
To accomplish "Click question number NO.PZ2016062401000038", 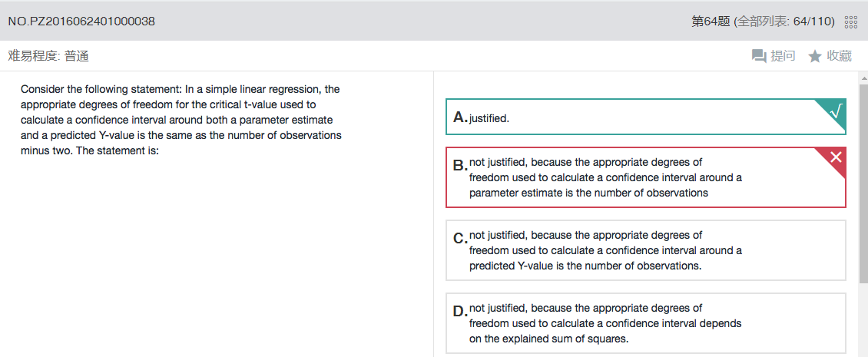I will [81, 21].
